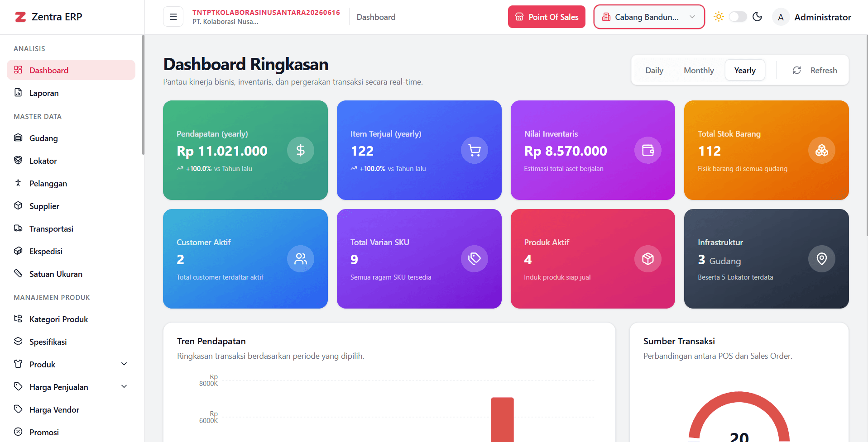Open the Transportasi menu item
Viewport: 868px width, 442px height.
click(71, 228)
